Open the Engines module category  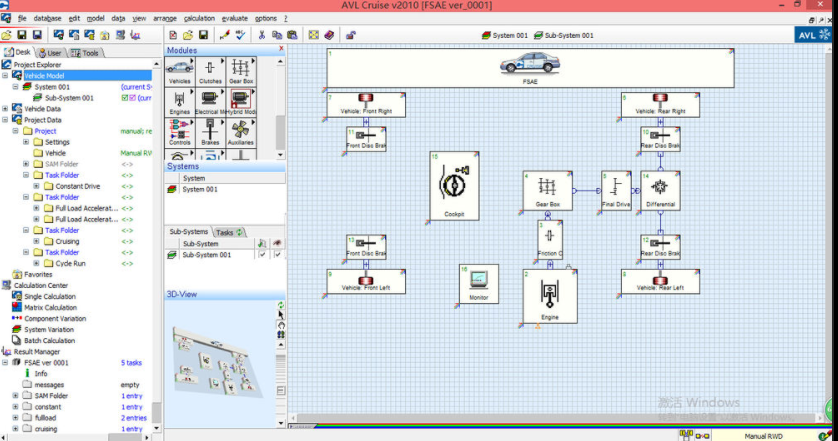(180, 102)
